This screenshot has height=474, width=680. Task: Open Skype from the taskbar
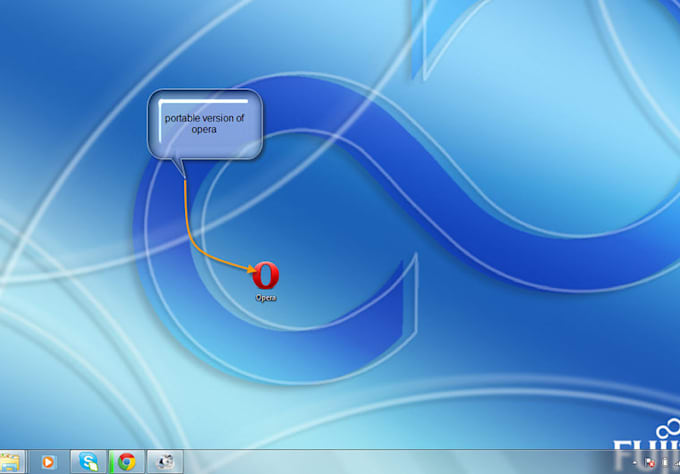[x=88, y=461]
